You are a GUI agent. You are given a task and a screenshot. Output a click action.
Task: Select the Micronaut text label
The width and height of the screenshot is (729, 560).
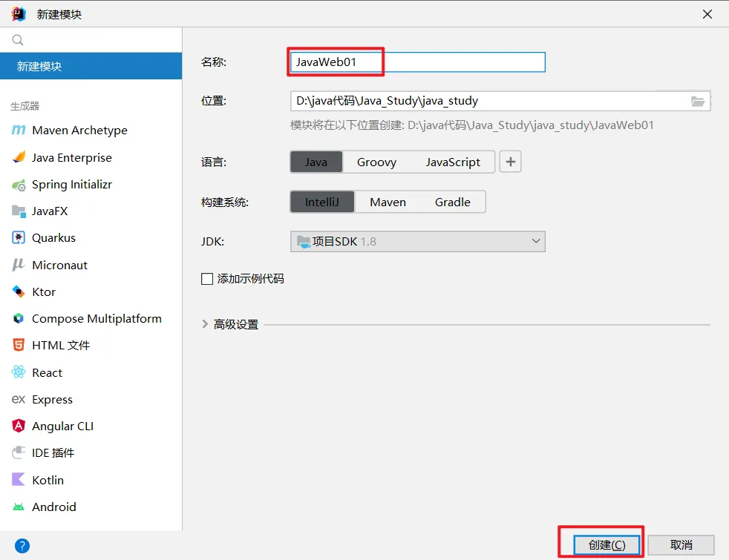click(x=59, y=265)
